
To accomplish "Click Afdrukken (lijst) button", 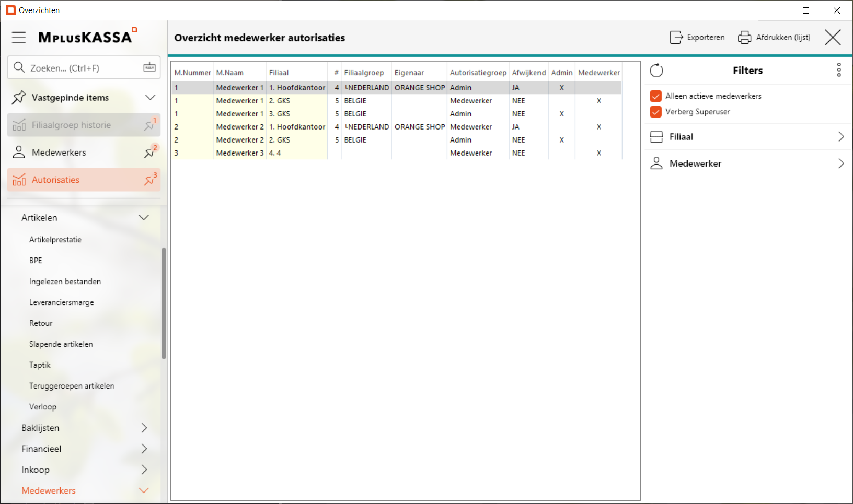I will 774,38.
